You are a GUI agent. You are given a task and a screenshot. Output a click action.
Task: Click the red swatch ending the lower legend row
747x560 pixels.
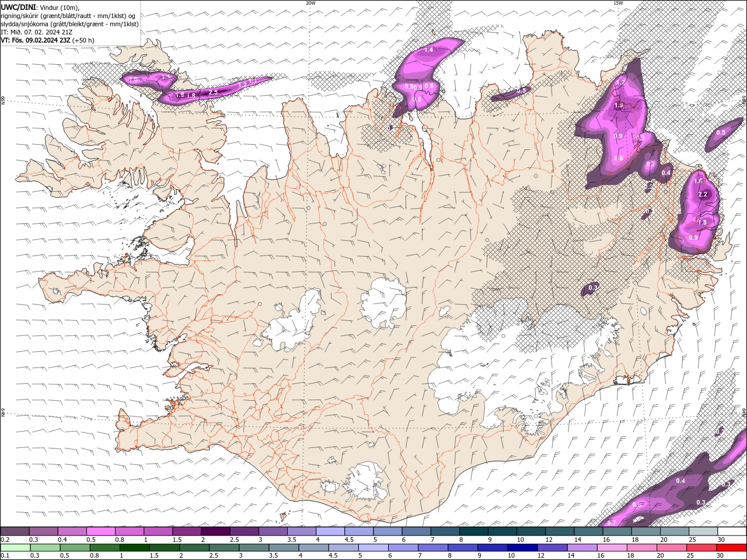tap(731, 548)
